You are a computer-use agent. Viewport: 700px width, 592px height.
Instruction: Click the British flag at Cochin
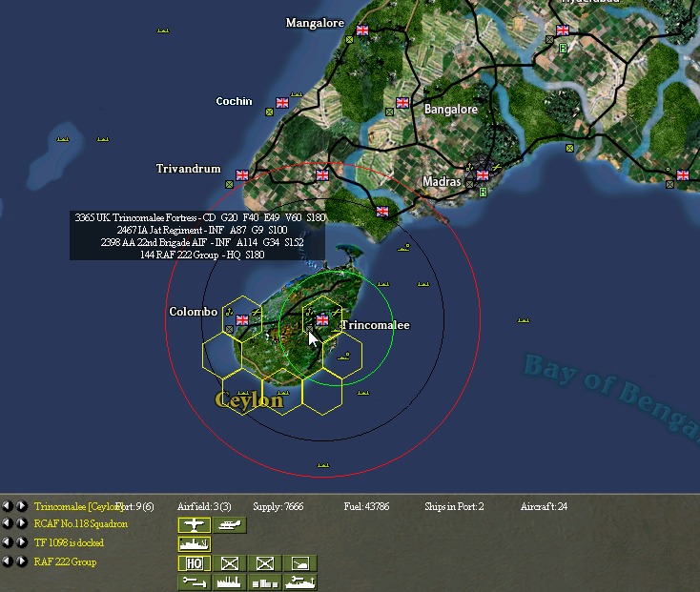282,103
